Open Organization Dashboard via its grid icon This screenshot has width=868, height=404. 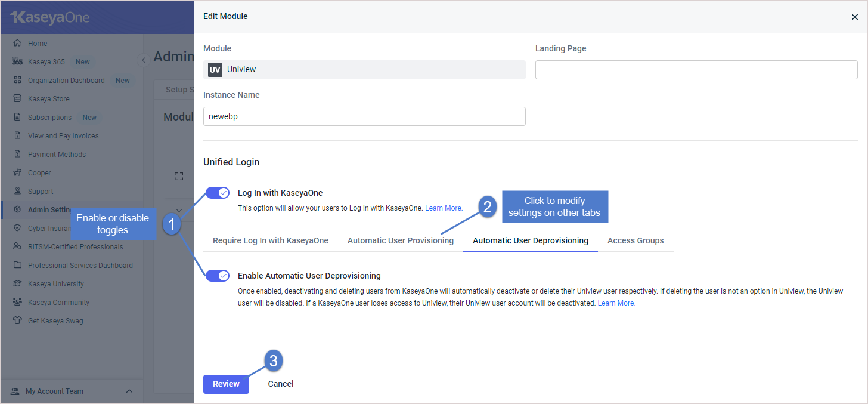pyautogui.click(x=17, y=80)
